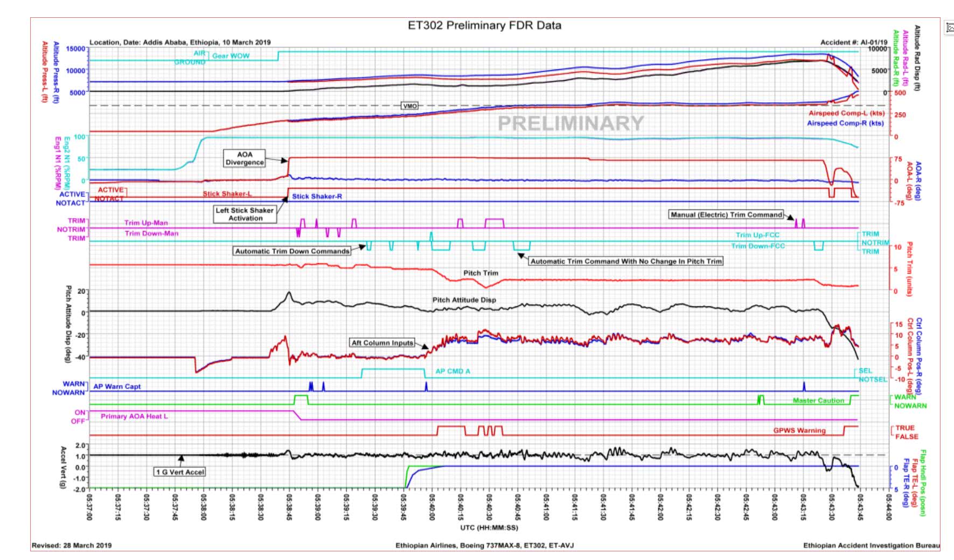This screenshot has height=560, width=954.
Task: Click the VMO marker on dashed line
Action: (x=410, y=106)
